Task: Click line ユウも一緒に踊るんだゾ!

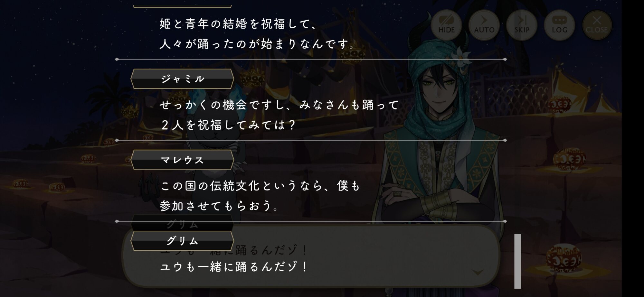Action: click(x=234, y=267)
